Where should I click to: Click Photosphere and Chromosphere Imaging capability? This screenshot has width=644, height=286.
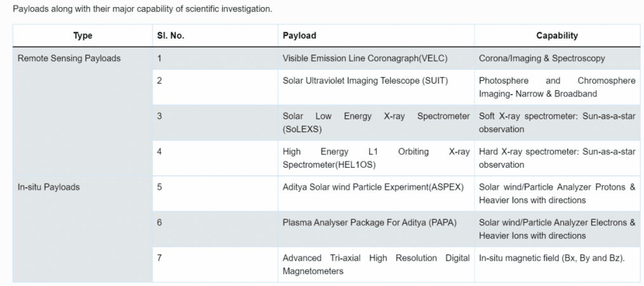click(557, 87)
